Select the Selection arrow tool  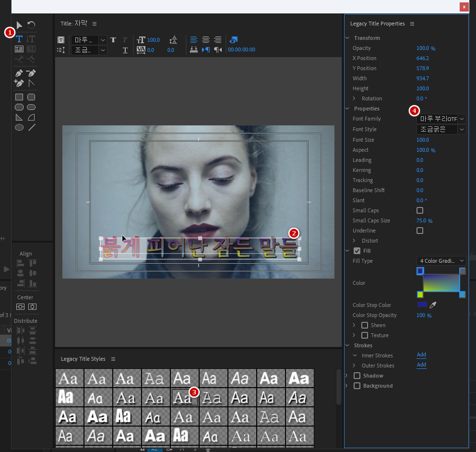pos(19,25)
